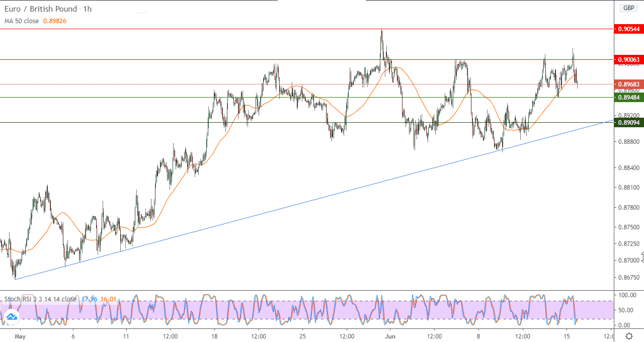Click Stoch RSI orange value 16.01
The height and width of the screenshot is (342, 644).
pyautogui.click(x=108, y=299)
